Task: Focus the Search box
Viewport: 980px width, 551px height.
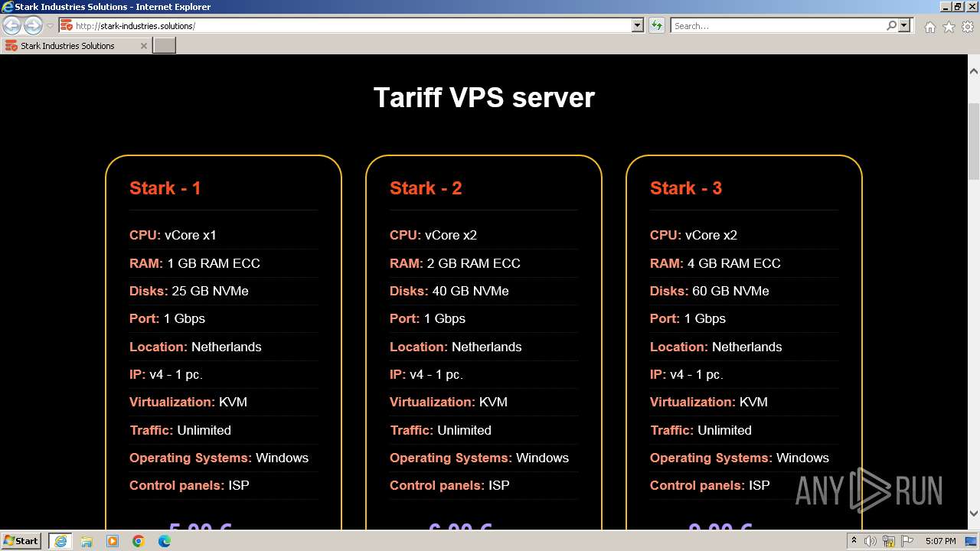Action: (778, 26)
